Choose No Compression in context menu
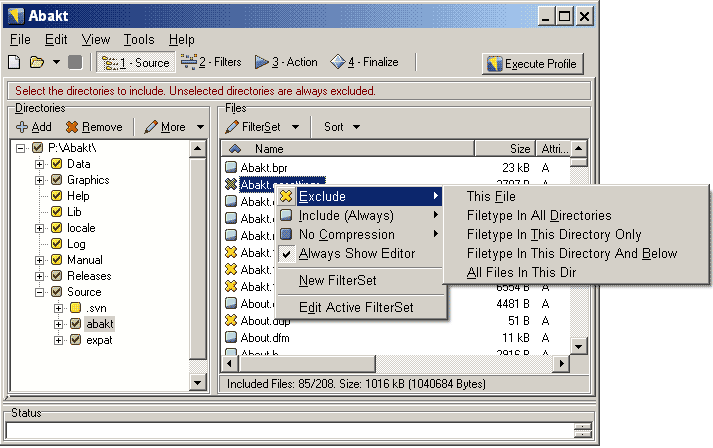Viewport: 713px width, 448px height. click(x=360, y=235)
